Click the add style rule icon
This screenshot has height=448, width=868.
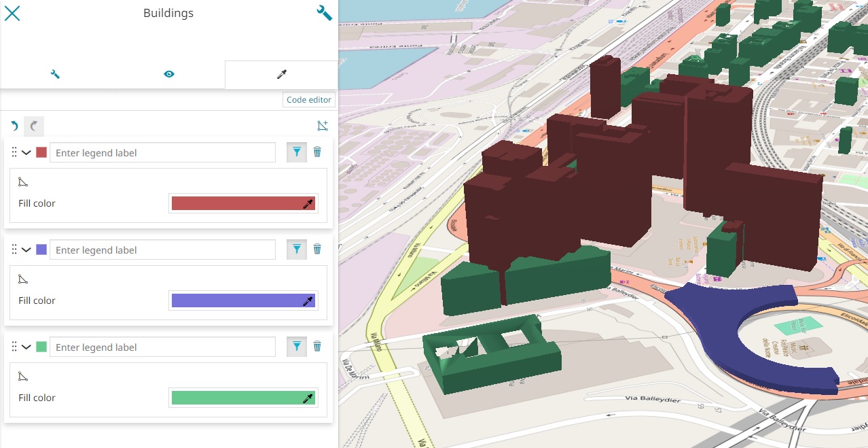point(323,126)
